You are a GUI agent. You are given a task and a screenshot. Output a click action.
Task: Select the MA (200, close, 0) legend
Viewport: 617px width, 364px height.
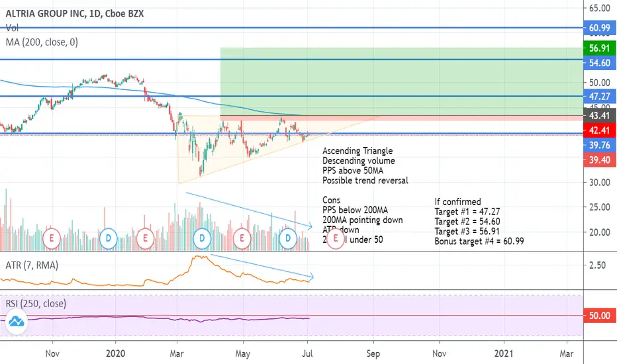pos(42,42)
